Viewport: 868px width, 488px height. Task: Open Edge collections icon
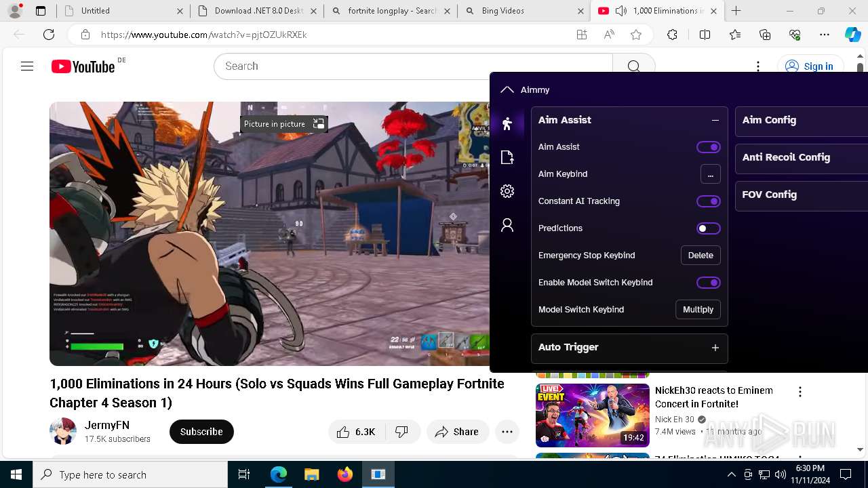[765, 35]
